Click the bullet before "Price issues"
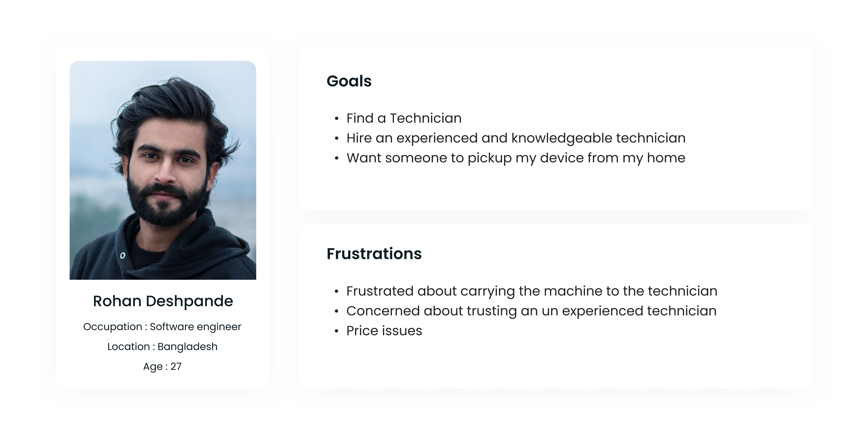The height and width of the screenshot is (435, 868). coord(336,331)
